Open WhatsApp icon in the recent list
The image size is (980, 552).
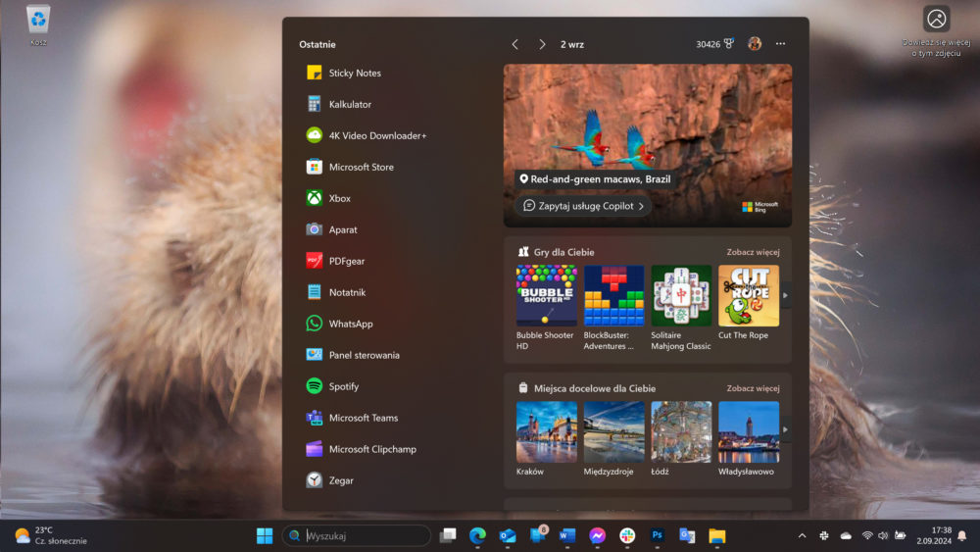tap(314, 324)
